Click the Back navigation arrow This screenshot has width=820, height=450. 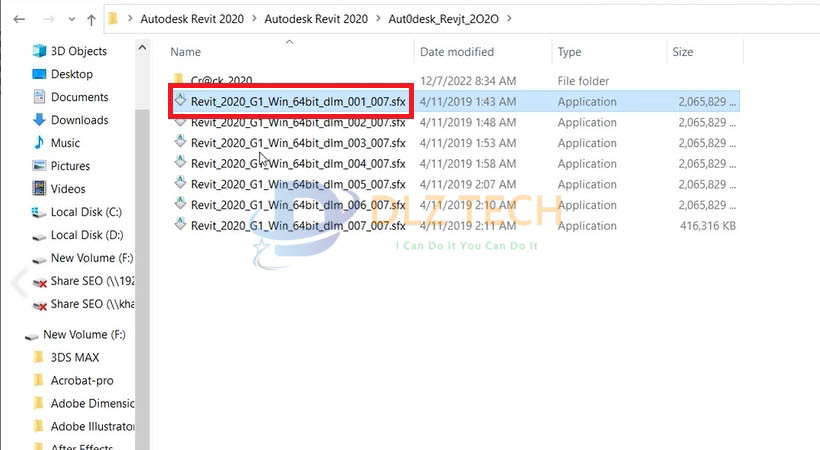tap(19, 19)
